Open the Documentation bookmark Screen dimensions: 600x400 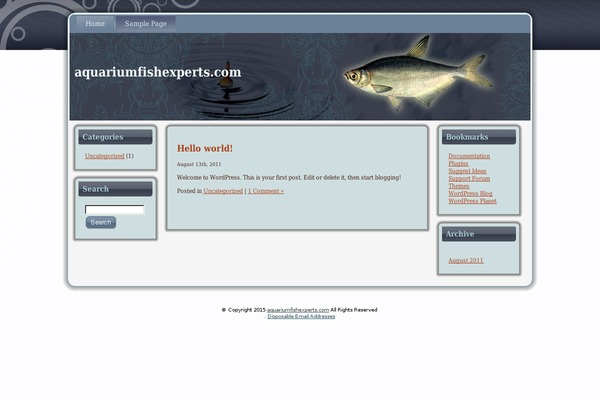click(469, 156)
